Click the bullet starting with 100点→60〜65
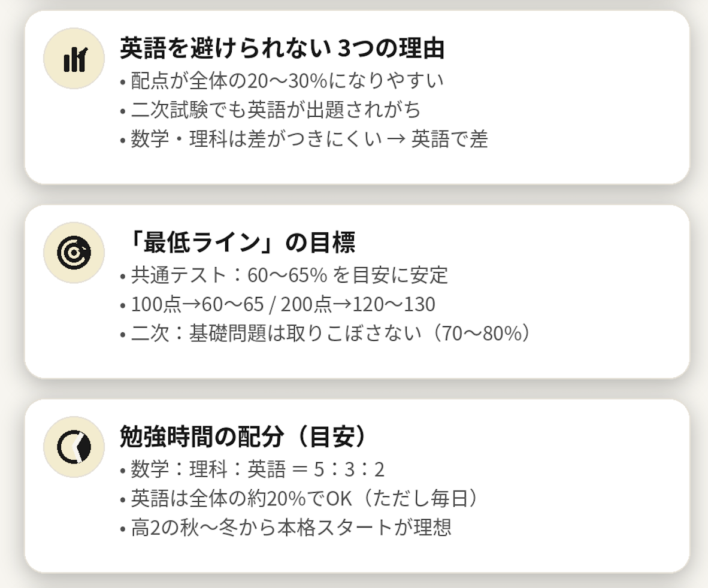Viewport: 708px width, 588px height. click(x=277, y=304)
